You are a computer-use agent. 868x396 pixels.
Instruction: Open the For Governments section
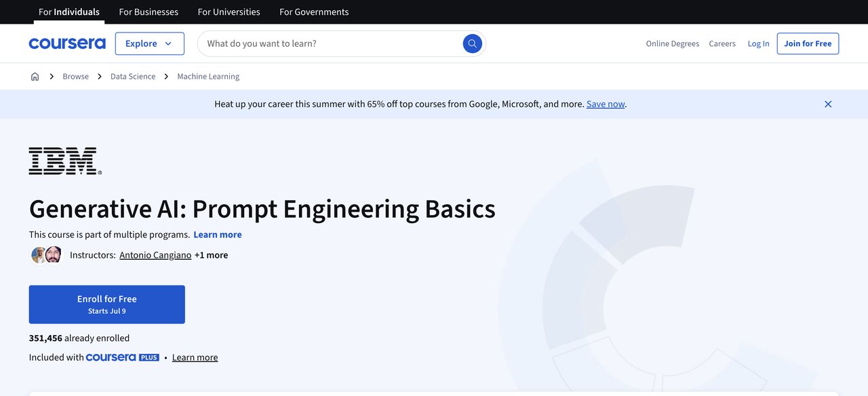coord(313,12)
